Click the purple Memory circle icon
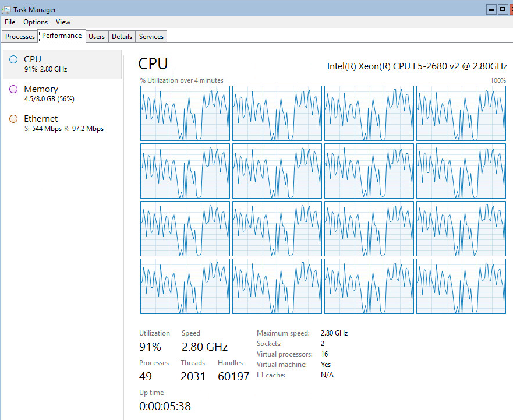The image size is (513, 420). tap(13, 89)
